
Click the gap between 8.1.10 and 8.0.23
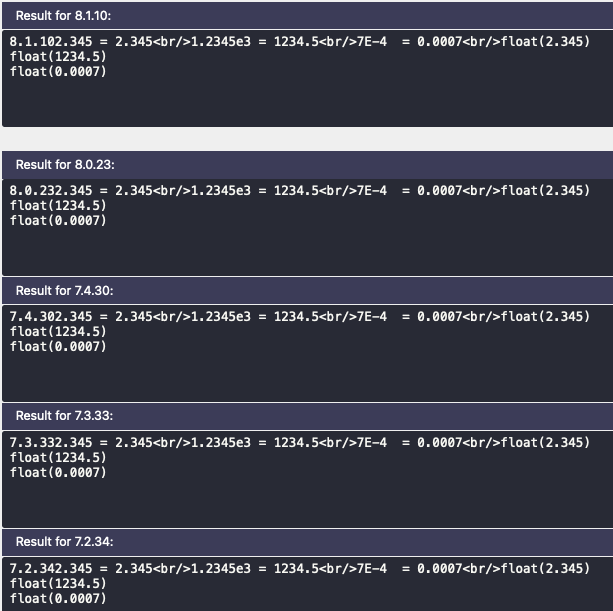coord(307,139)
